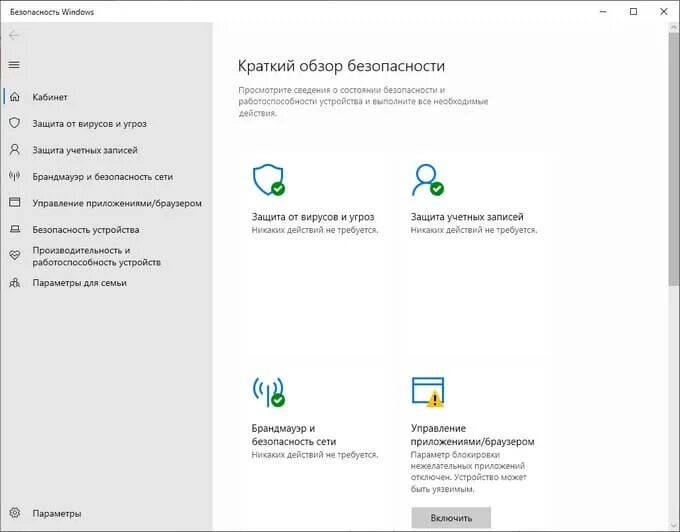Click the warning text about Параметр блокировки
The height and width of the screenshot is (532, 680).
(468, 472)
